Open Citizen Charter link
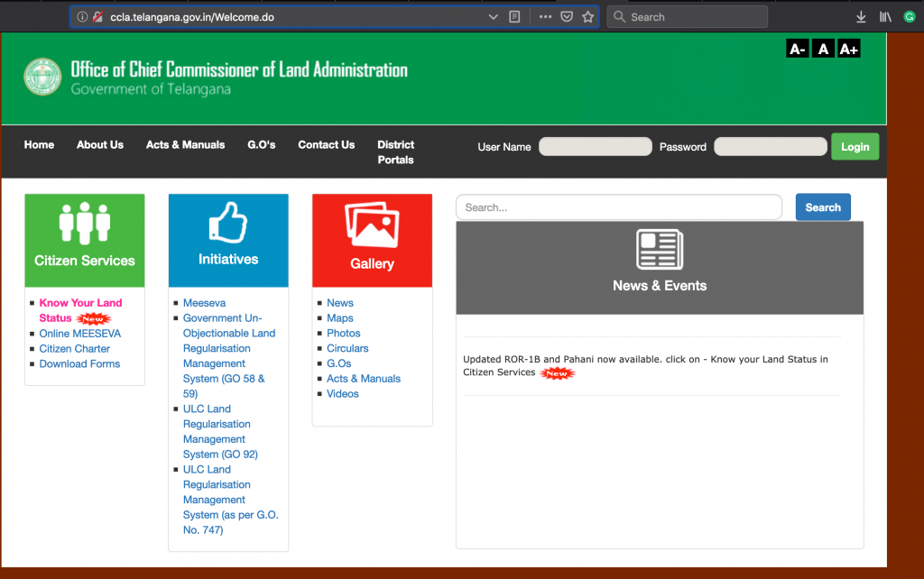Image resolution: width=924 pixels, height=579 pixels. click(74, 349)
